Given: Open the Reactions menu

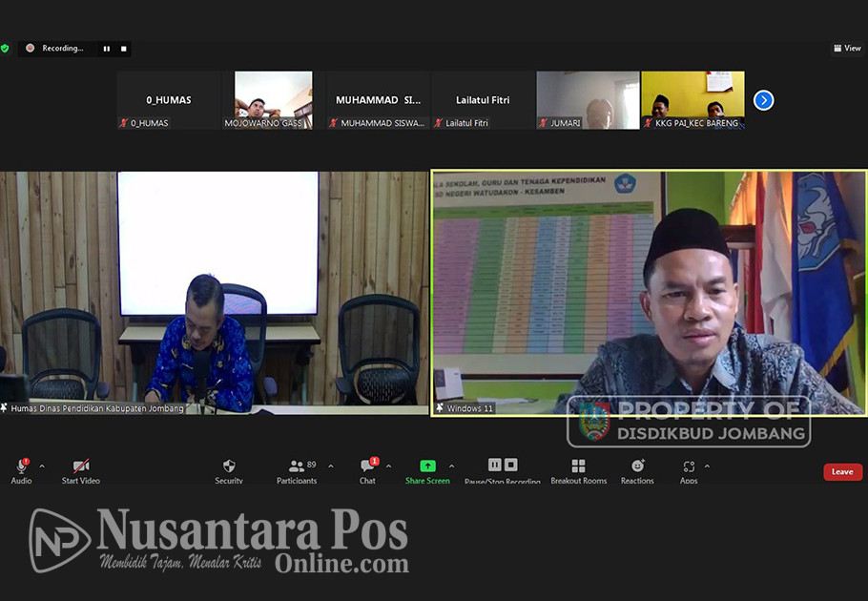Looking at the screenshot, I should click(x=637, y=469).
